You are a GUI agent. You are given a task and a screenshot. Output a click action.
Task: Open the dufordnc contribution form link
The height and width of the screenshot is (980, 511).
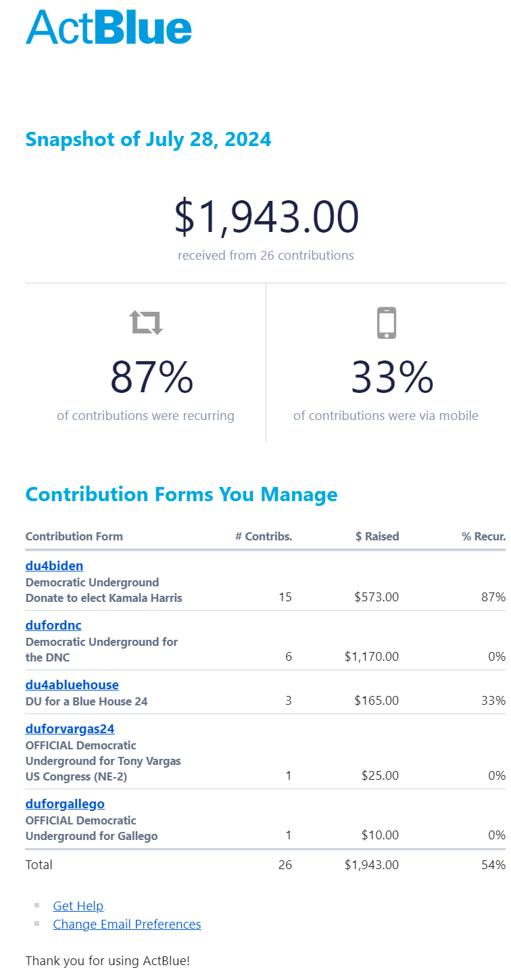(x=53, y=626)
